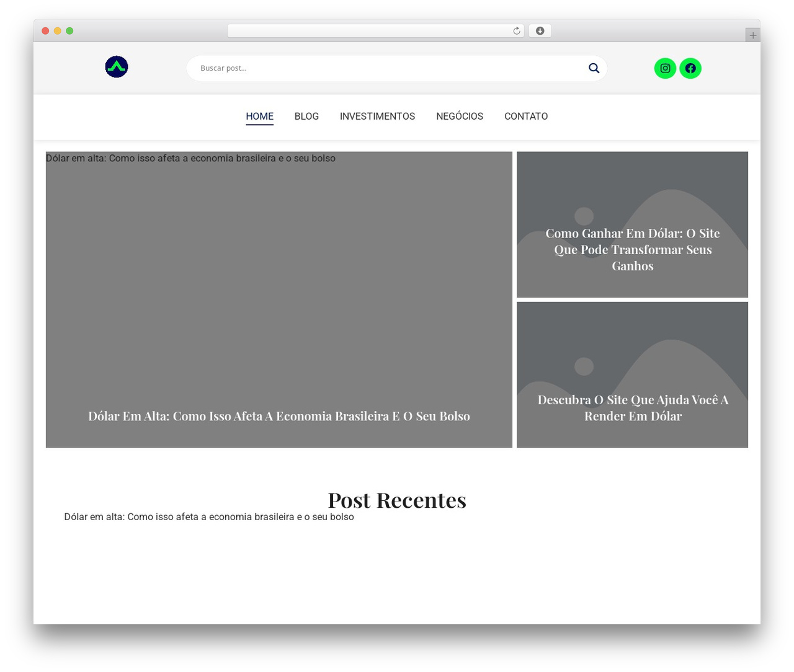
Task: Click the search magnifier icon
Action: coord(594,68)
